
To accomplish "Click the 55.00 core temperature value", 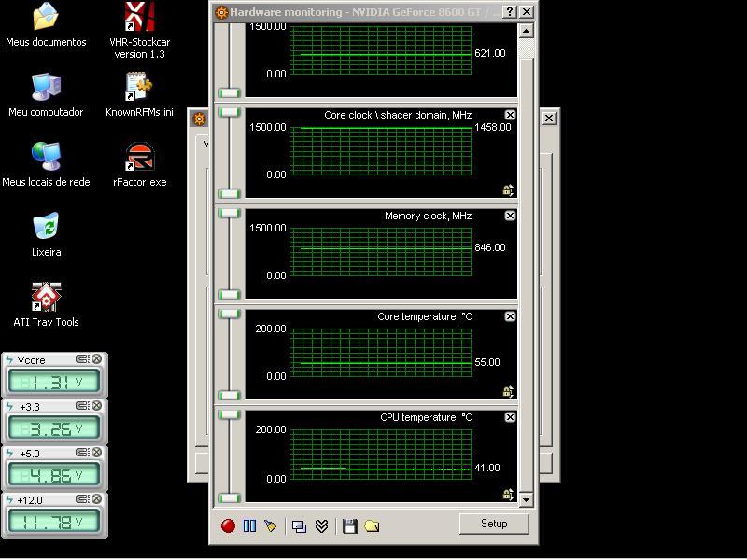I will pos(487,362).
